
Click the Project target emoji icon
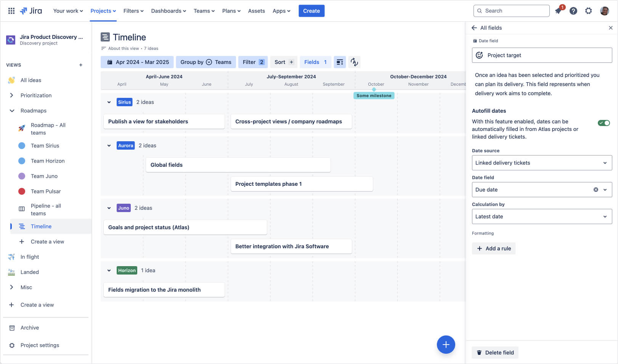479,55
